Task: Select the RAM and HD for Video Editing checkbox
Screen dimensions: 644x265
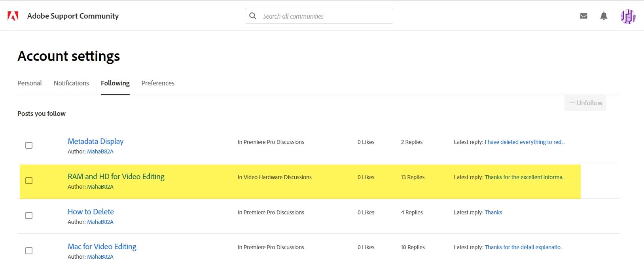Action: click(x=29, y=180)
